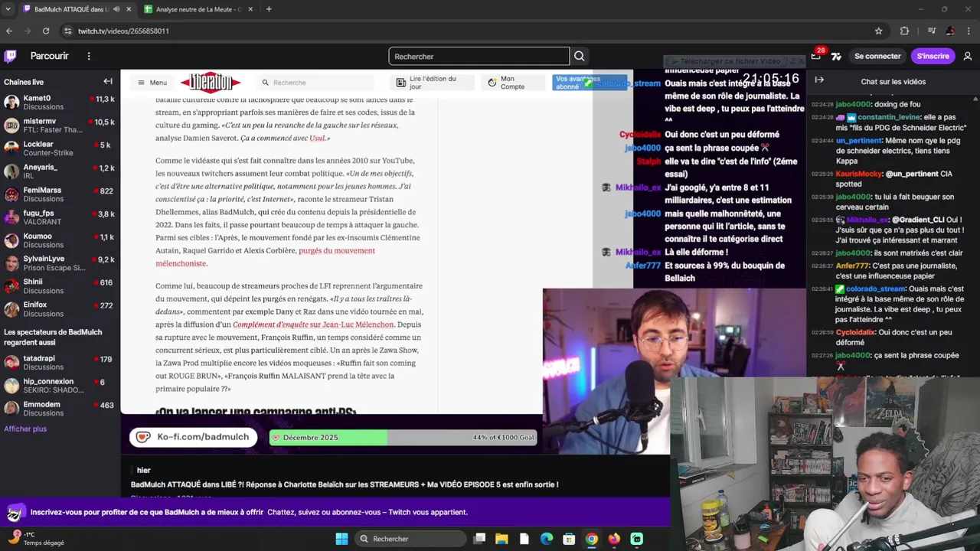Screen dimensions: 980x551
Task: Open hip_connexion SEKIRO channel
Action: [x=60, y=386]
